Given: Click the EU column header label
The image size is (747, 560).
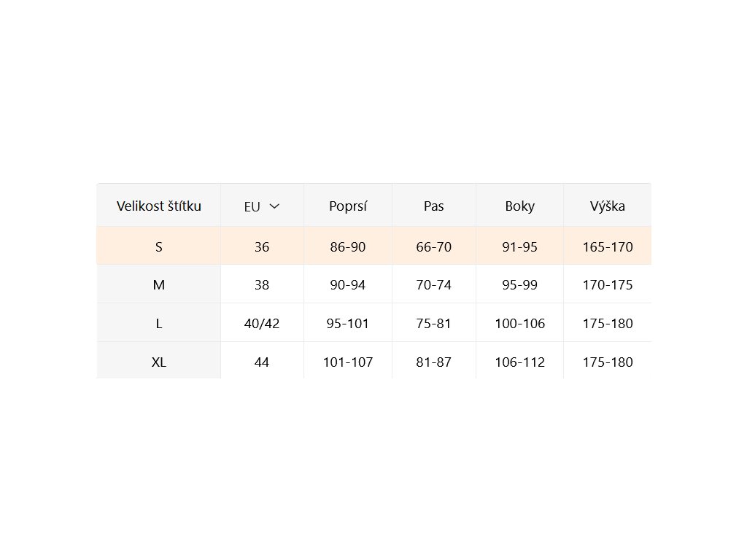Looking at the screenshot, I should (x=252, y=206).
